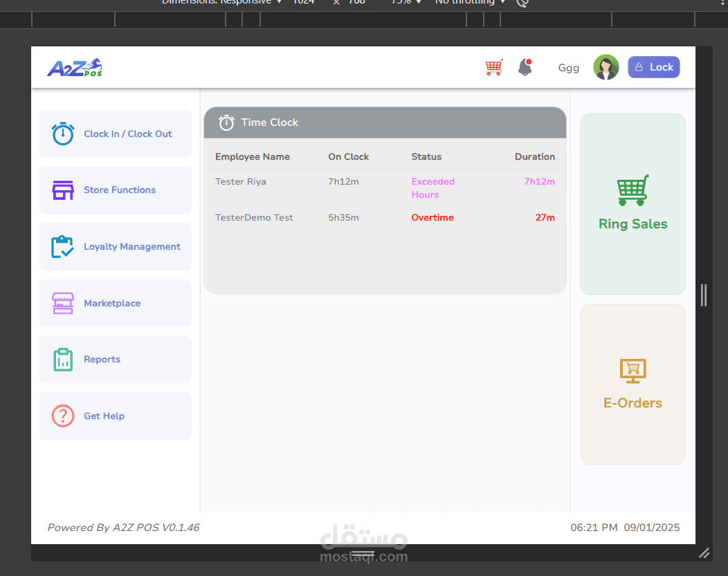The image size is (728, 576).
Task: Click the Overtime status
Action: click(x=433, y=218)
